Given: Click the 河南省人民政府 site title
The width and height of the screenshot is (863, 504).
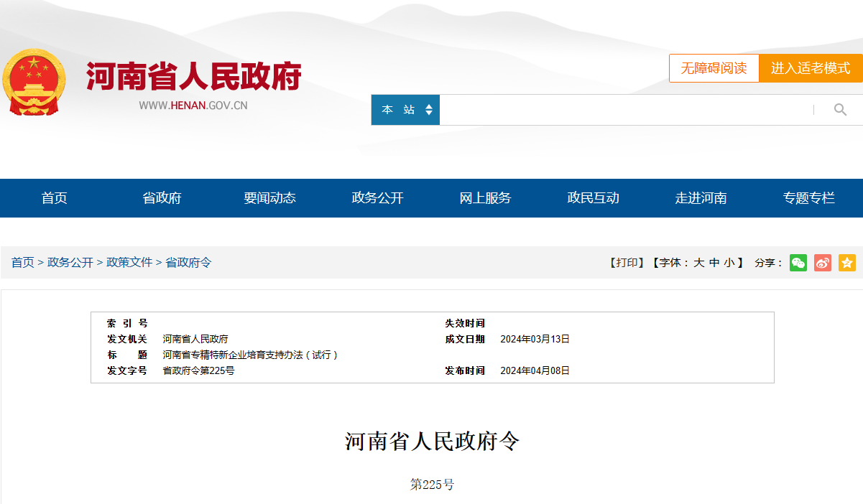Looking at the screenshot, I should 194,76.
